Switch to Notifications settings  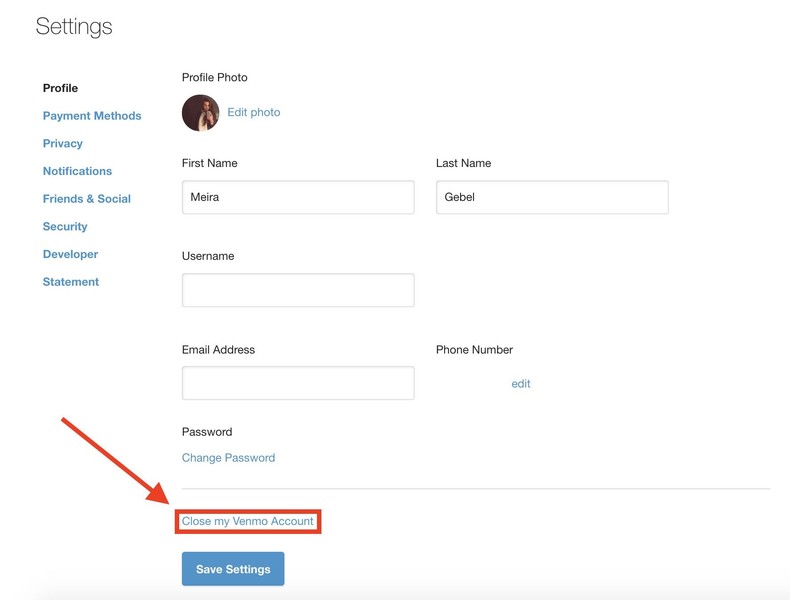click(x=77, y=171)
